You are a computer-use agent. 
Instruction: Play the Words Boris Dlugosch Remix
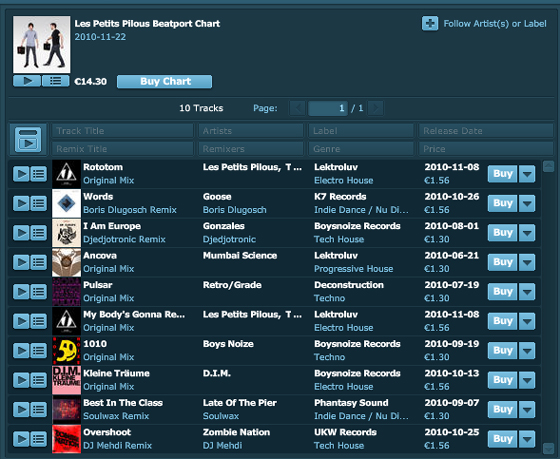pos(21,204)
